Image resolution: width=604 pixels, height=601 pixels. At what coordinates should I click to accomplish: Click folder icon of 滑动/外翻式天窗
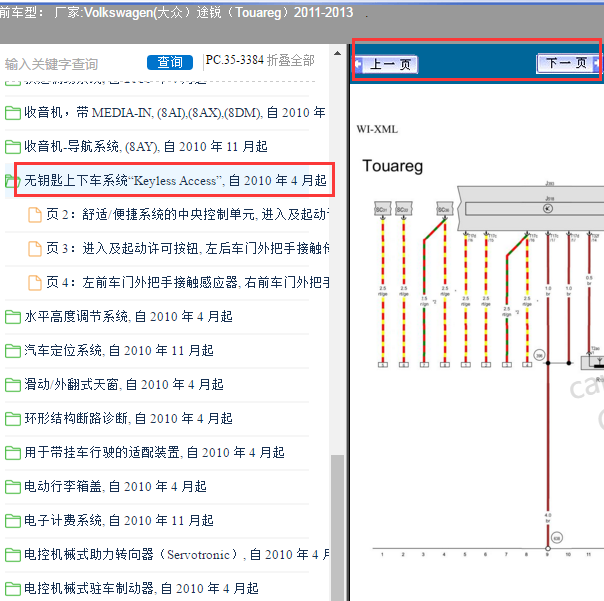coord(13,385)
